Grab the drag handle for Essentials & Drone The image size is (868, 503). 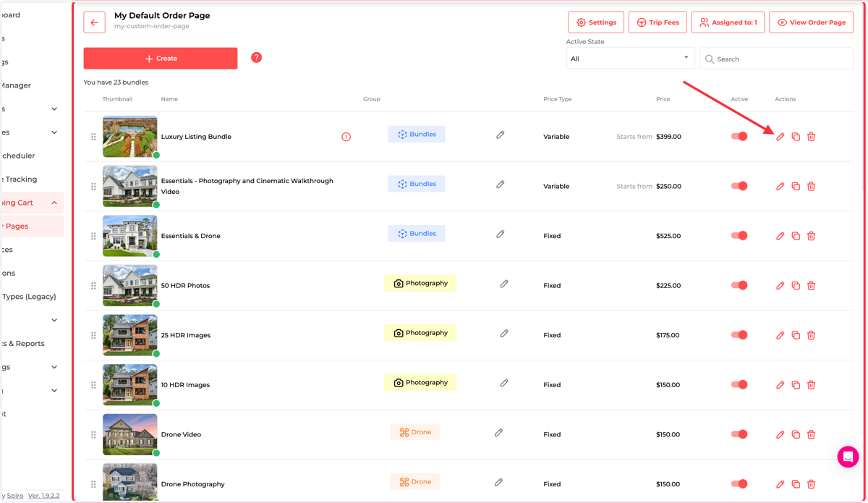(93, 236)
